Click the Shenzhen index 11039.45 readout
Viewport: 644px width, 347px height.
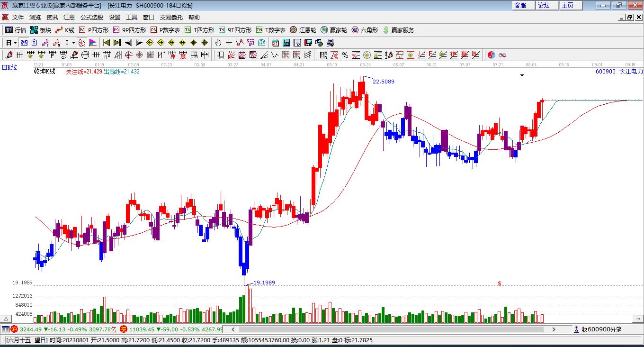142,329
